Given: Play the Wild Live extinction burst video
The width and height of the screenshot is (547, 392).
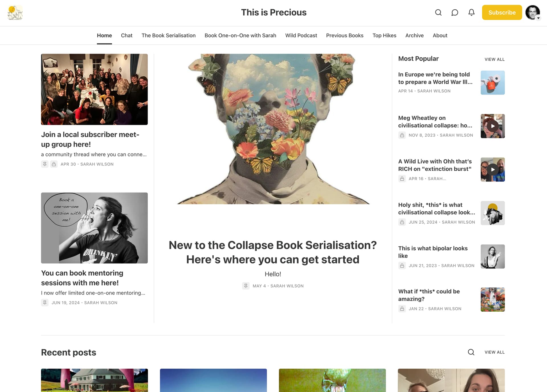Looking at the screenshot, I should [493, 170].
